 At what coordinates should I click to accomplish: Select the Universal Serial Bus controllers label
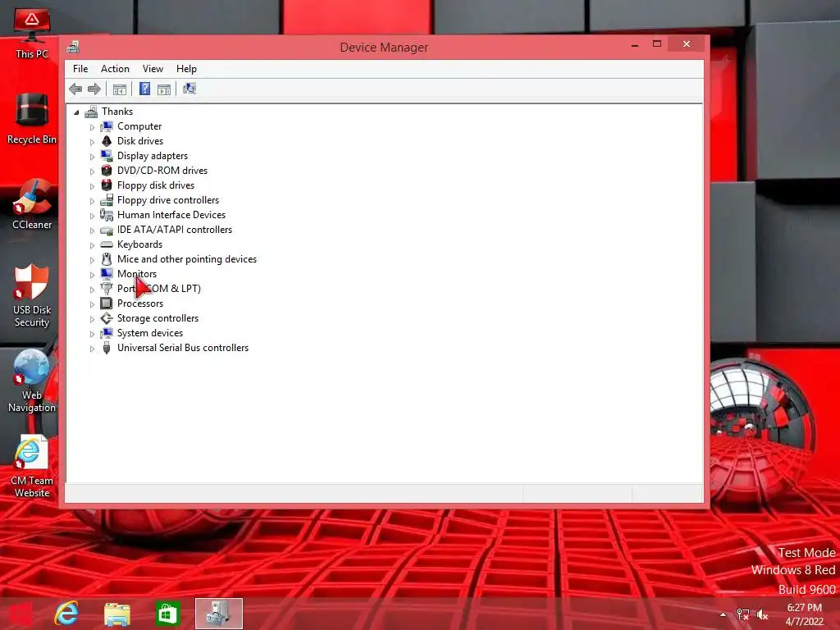(183, 348)
